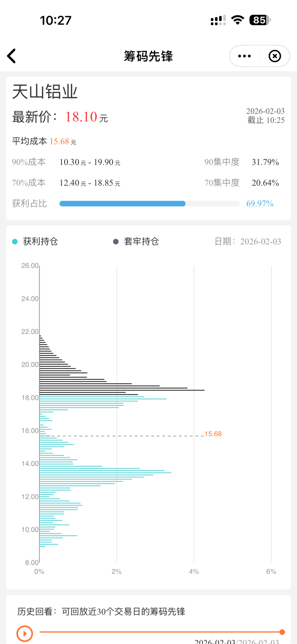297x644 pixels.
Task: Open the three-dot more menu
Action: pos(244,56)
